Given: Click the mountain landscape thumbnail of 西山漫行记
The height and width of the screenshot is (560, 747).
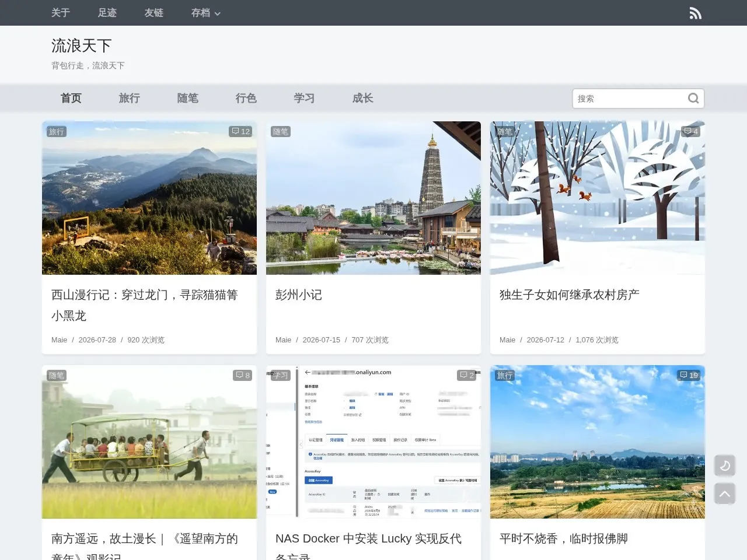Looking at the screenshot, I should coord(149,198).
